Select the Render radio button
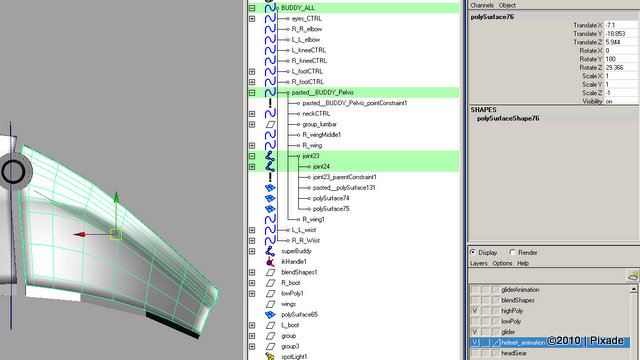 point(512,252)
